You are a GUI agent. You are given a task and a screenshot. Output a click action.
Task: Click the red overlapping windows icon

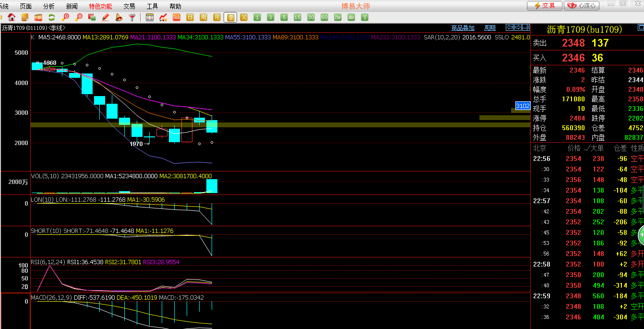[92, 17]
